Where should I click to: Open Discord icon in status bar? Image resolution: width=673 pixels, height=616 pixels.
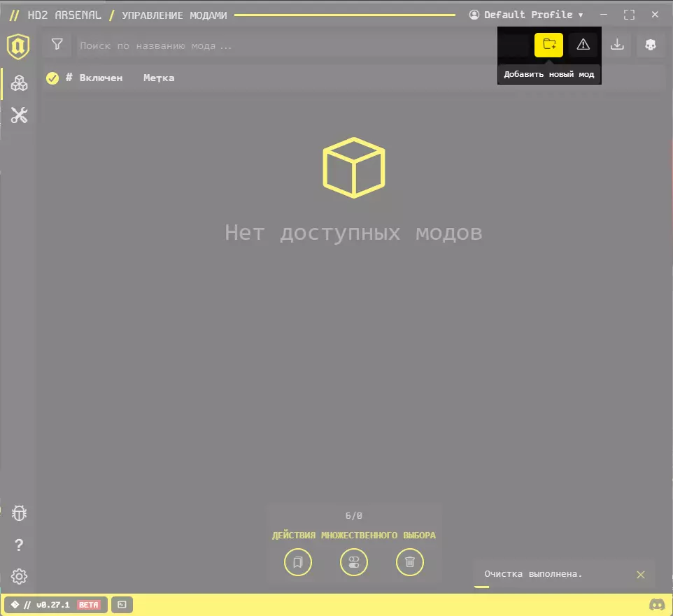pyautogui.click(x=657, y=605)
